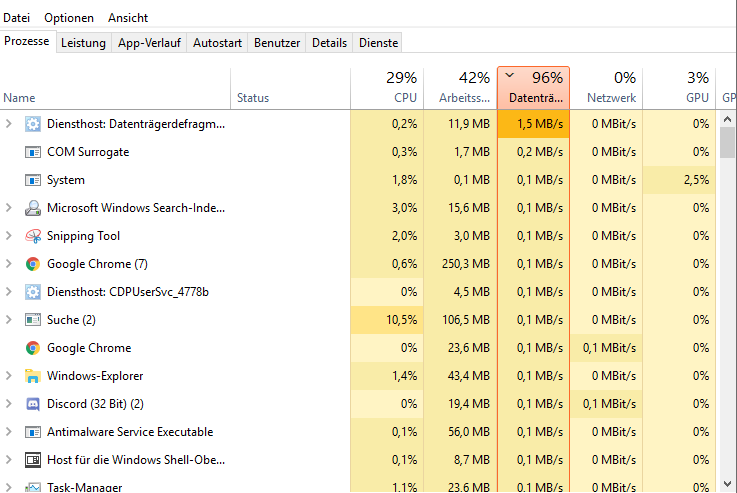The image size is (737, 493).
Task: Click the Windows-Explorer folder icon
Action: pyautogui.click(x=32, y=376)
